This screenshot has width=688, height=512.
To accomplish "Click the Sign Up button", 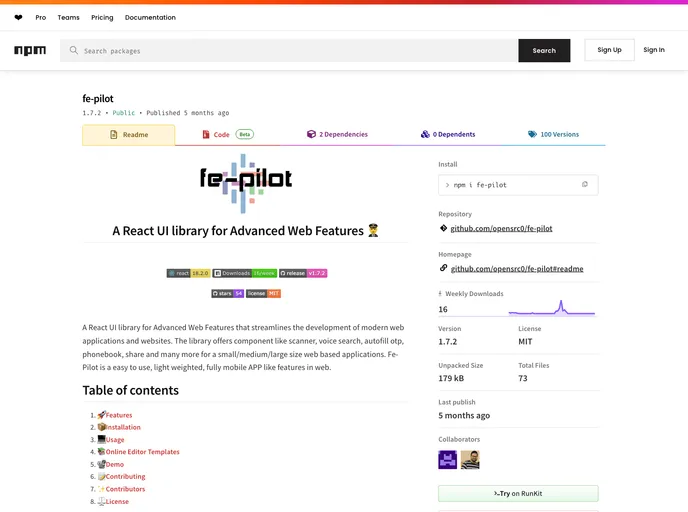I will 609,50.
